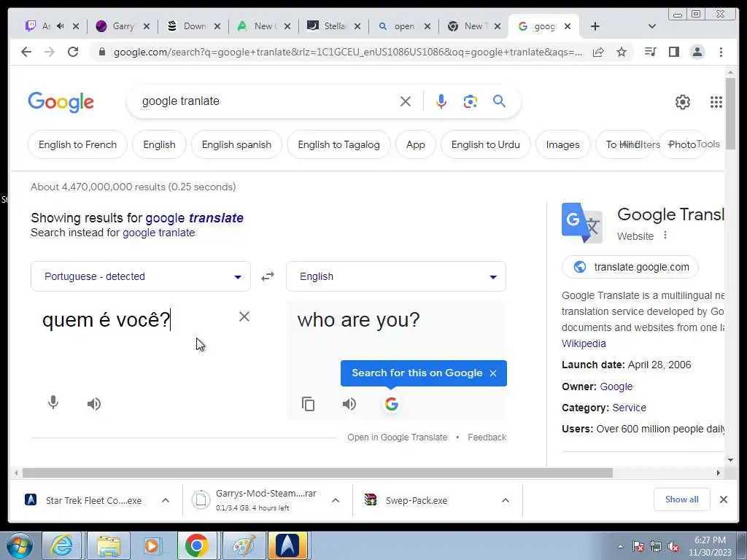This screenshot has height=560, width=747.
Task: Click the page vertical scrollbar thumb
Action: (x=730, y=113)
